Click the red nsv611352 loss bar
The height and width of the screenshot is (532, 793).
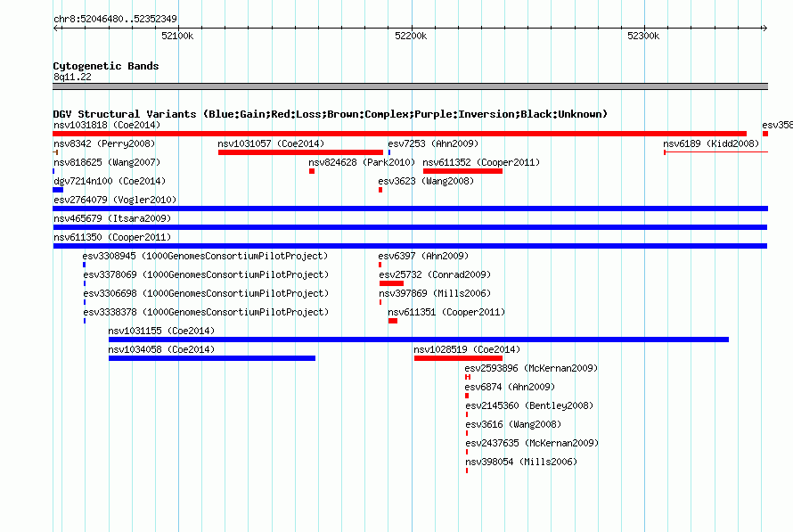tap(462, 171)
